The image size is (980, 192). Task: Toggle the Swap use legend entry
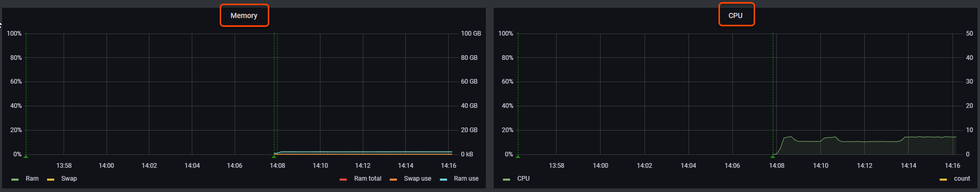click(x=418, y=179)
